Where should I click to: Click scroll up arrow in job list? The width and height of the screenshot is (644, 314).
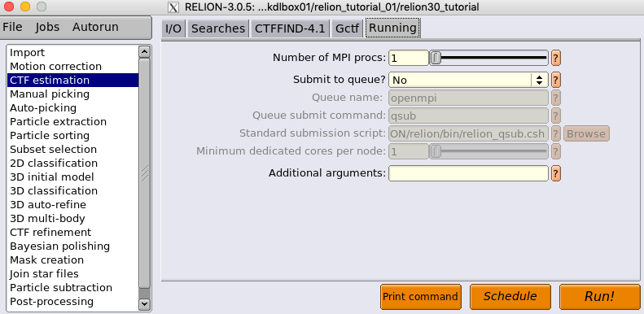point(144,52)
